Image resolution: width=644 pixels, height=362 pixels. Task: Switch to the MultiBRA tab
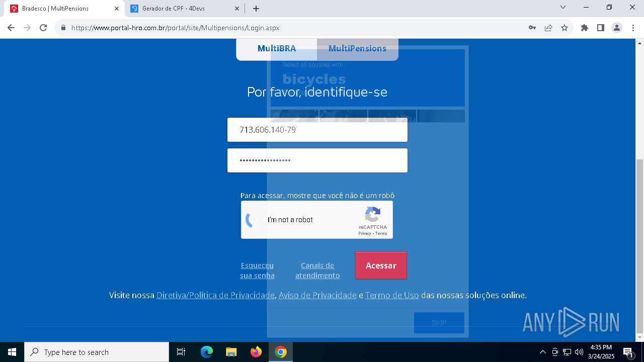click(277, 48)
